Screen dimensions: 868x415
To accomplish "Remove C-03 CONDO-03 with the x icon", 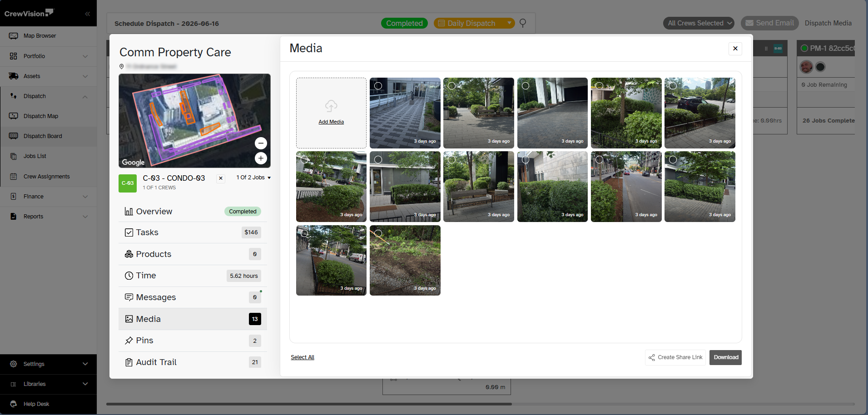I will [221, 178].
